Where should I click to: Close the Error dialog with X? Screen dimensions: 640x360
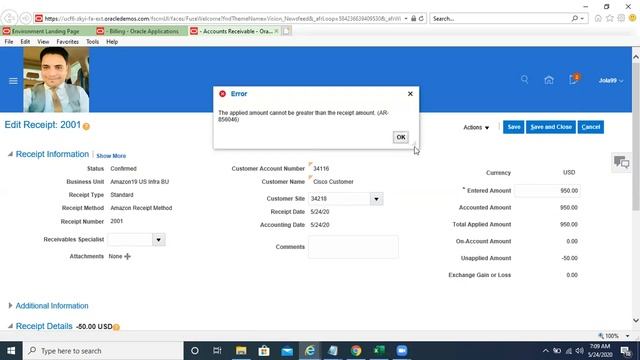pos(410,94)
